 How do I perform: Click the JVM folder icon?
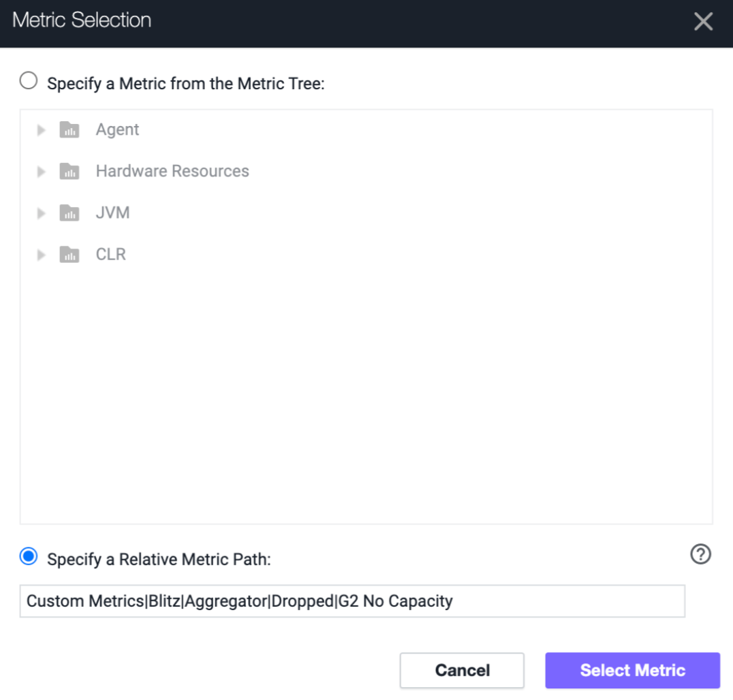[69, 212]
